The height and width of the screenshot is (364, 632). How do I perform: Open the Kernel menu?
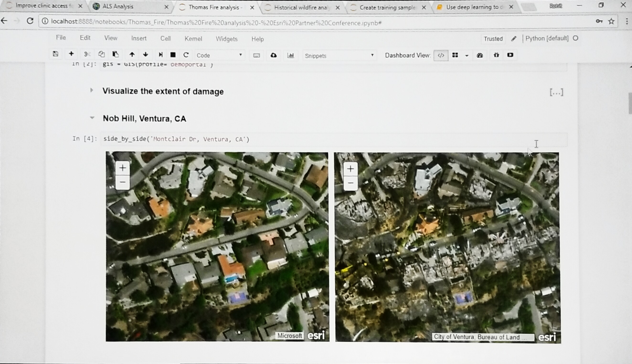193,39
